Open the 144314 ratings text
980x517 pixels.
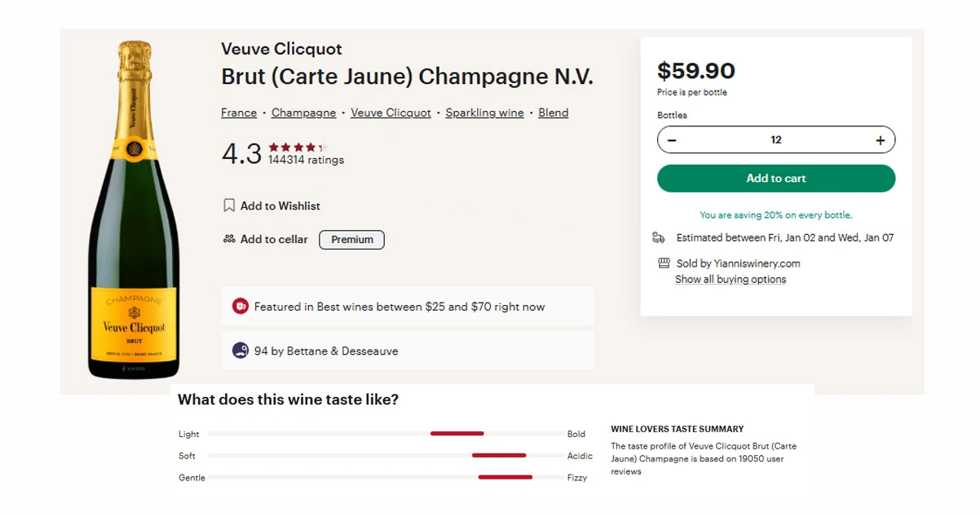306,160
